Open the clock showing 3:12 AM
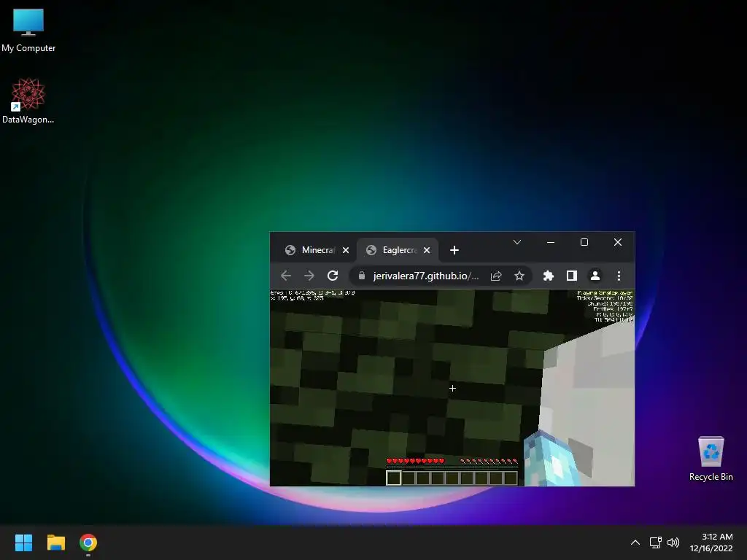The width and height of the screenshot is (747, 560). click(x=711, y=542)
